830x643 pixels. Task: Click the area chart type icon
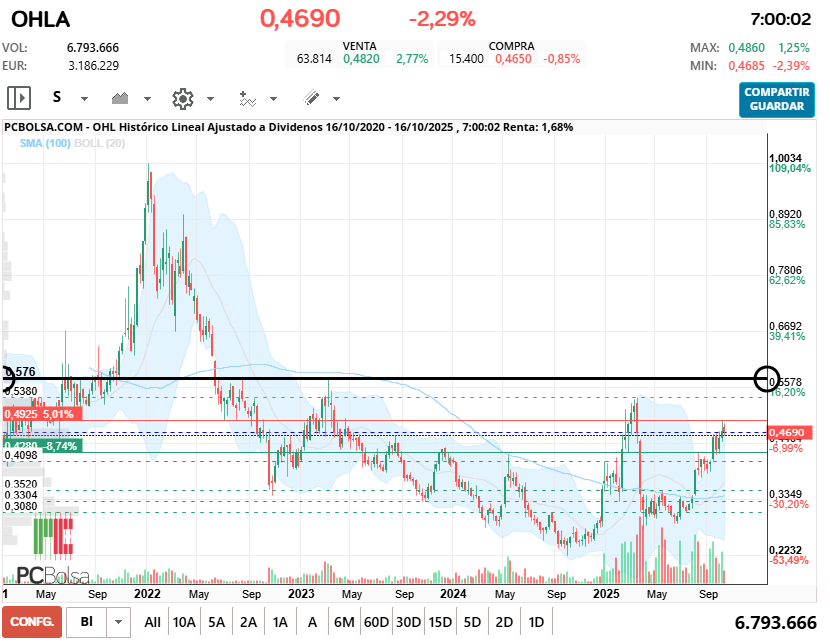[x=120, y=98]
